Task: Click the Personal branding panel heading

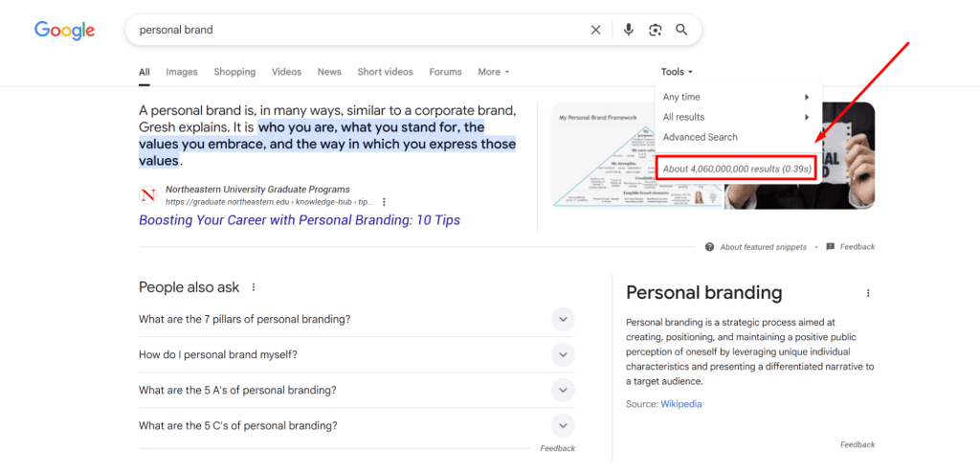Action: (x=703, y=292)
